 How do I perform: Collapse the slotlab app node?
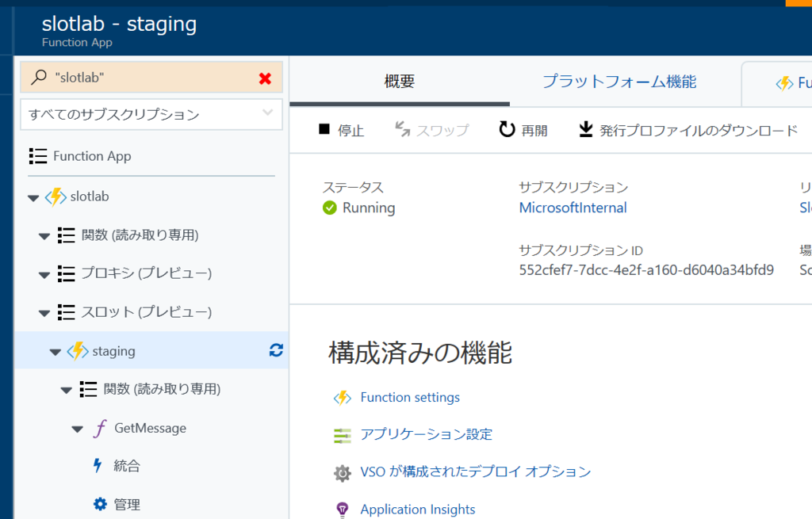coord(33,197)
